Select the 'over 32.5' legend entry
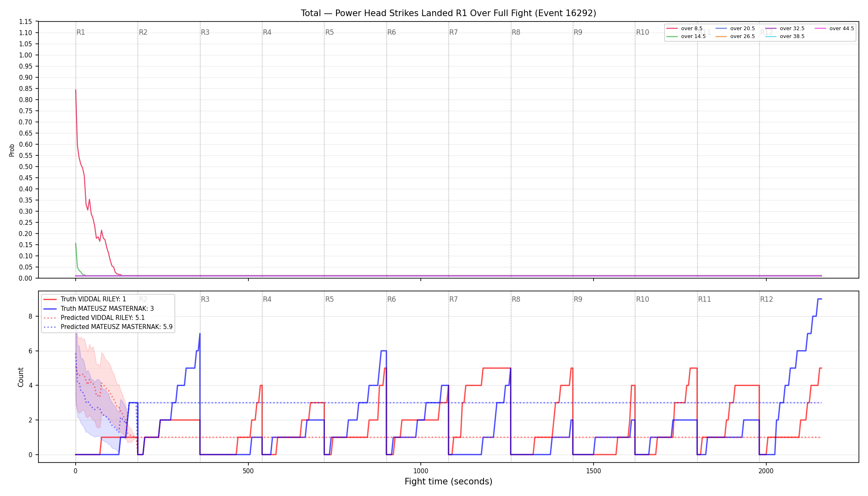 coord(785,29)
